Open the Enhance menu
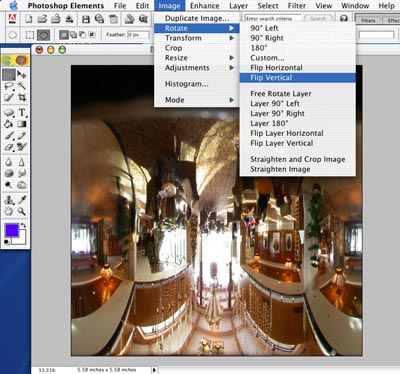 click(205, 6)
